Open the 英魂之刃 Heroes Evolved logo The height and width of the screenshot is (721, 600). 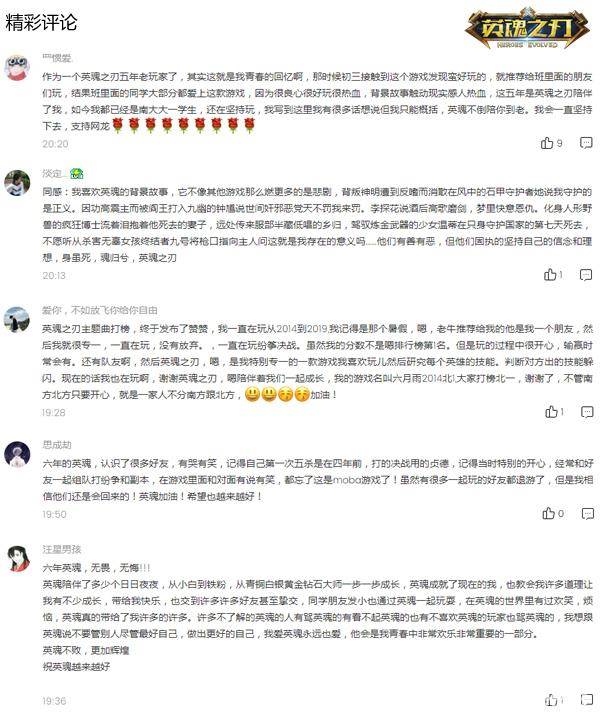(527, 29)
